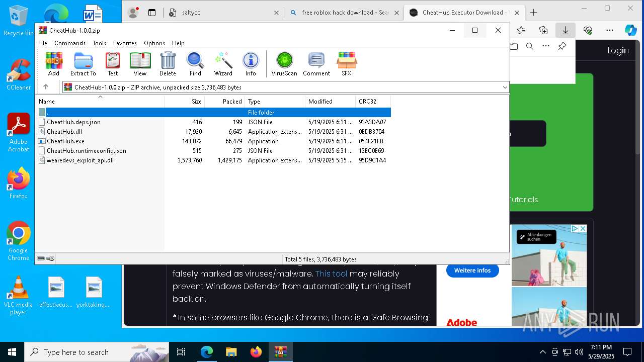
Task: Open Edge Copilot icon
Action: (630, 30)
